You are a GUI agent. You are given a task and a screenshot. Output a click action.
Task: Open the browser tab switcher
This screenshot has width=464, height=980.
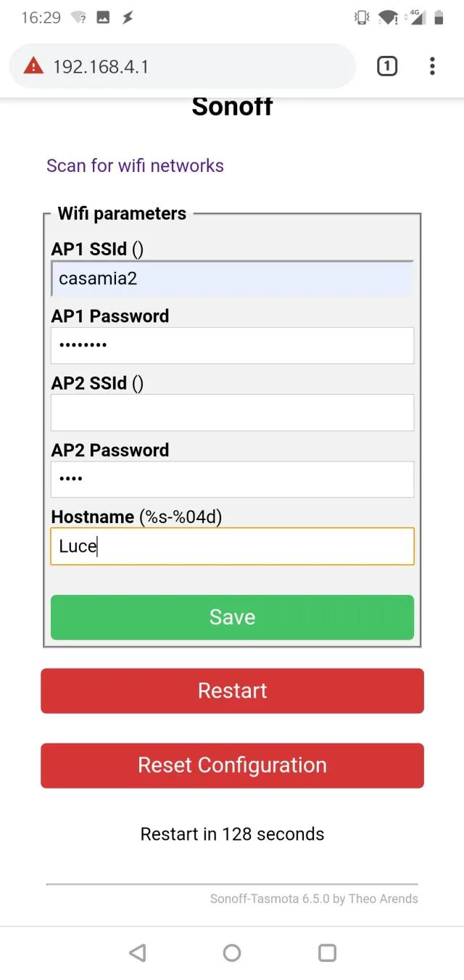387,67
